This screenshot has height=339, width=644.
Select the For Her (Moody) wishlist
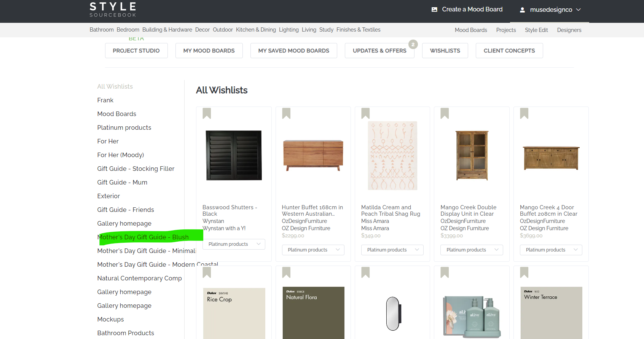pos(121,155)
